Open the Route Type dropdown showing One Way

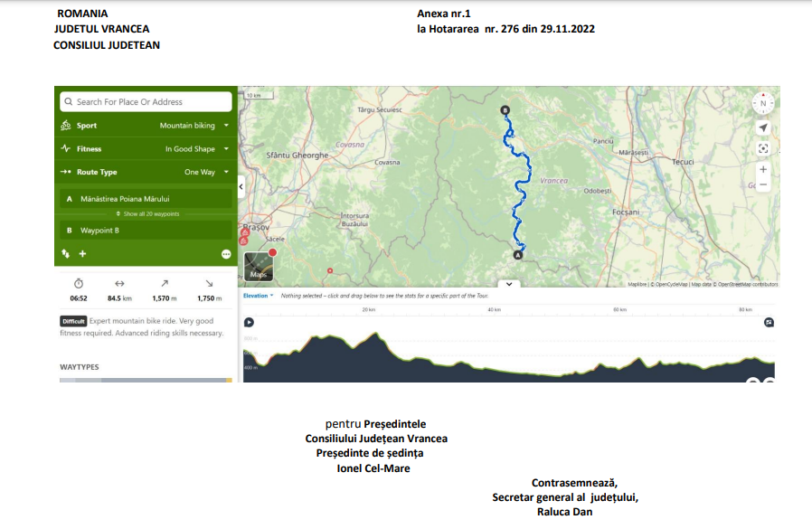pos(206,172)
